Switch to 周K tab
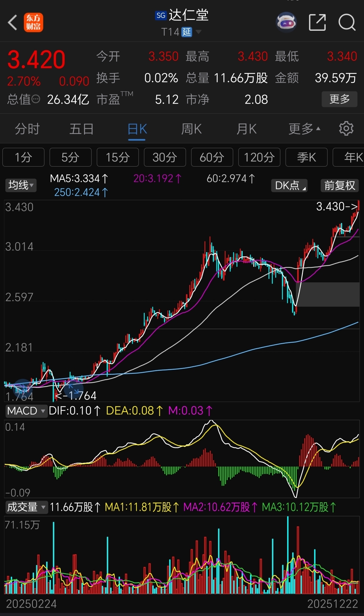 (191, 129)
